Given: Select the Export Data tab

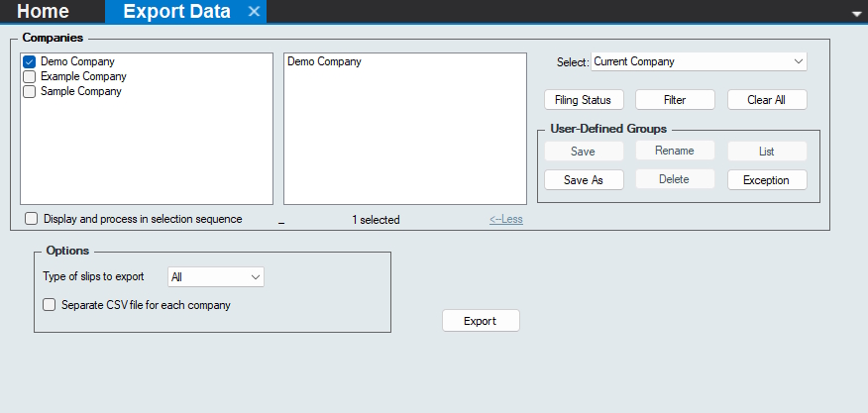Looking at the screenshot, I should tap(176, 12).
